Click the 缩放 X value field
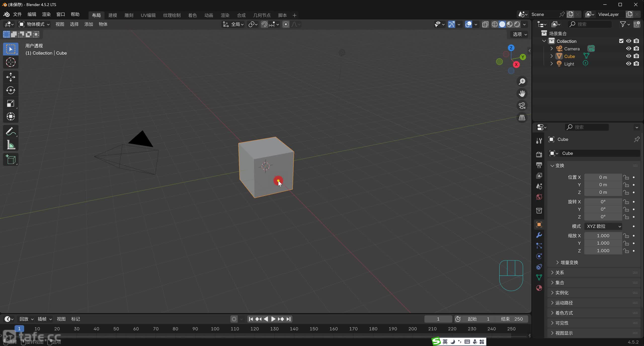The image size is (644, 346). [x=603, y=236]
